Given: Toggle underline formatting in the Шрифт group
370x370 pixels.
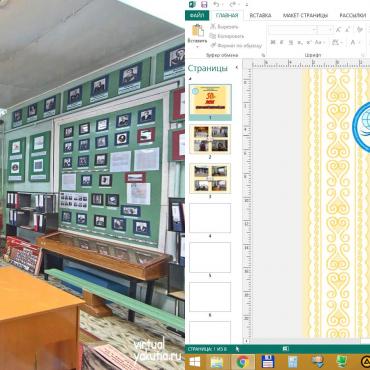Looking at the screenshot, I should coord(291,42).
